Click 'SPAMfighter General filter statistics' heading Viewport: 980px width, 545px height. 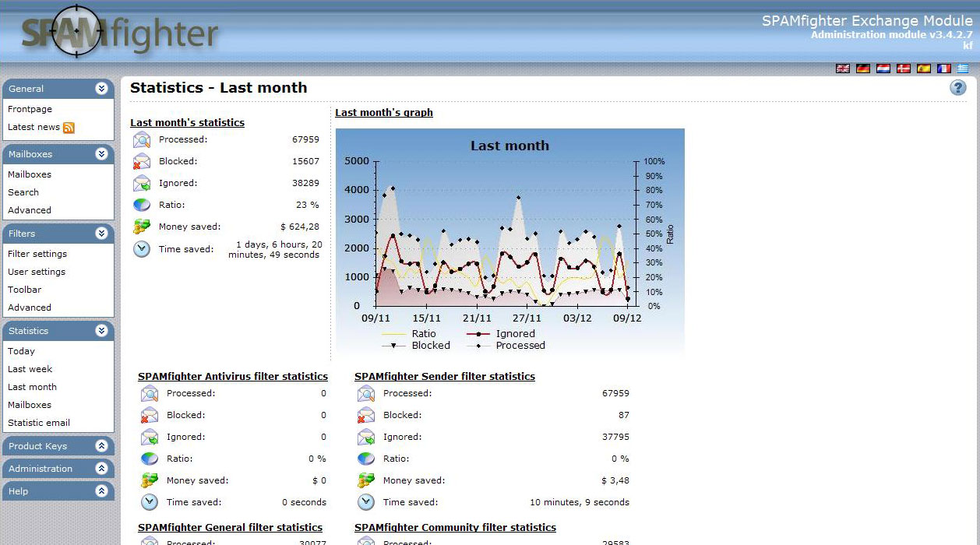click(x=230, y=527)
